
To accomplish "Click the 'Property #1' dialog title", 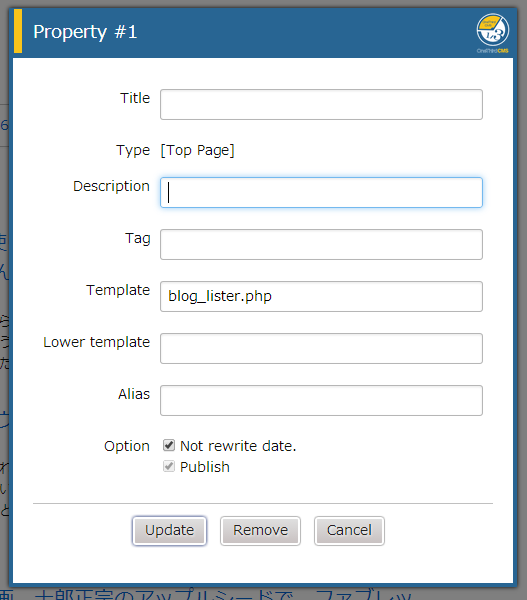I will (x=85, y=32).
